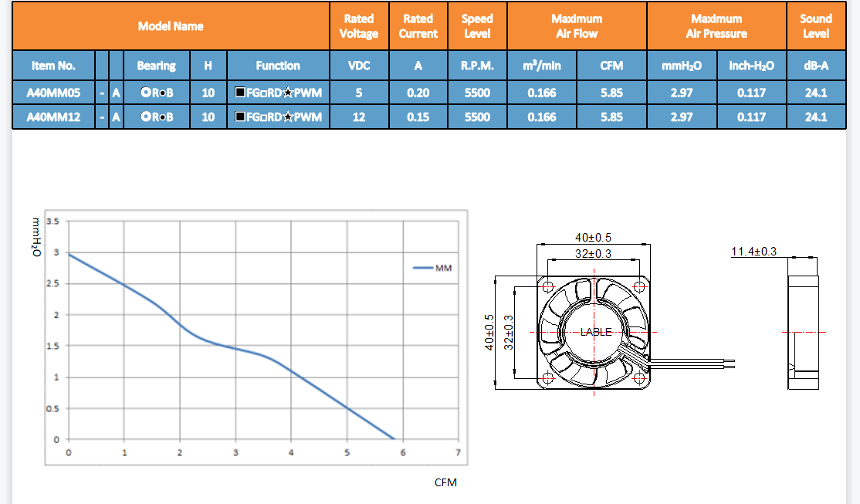Select the A40MM12 item number cell

[52, 117]
